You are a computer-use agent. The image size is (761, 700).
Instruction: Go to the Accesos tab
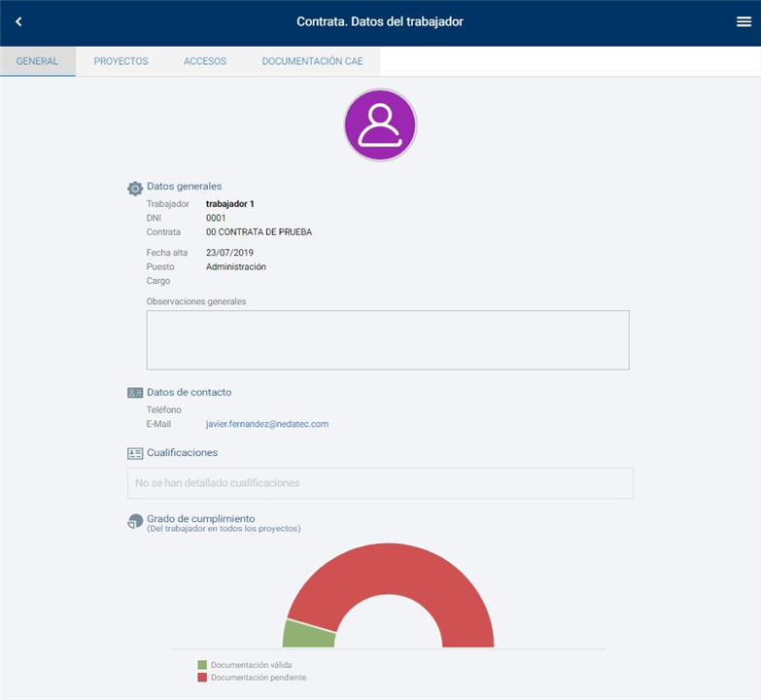pyautogui.click(x=205, y=61)
